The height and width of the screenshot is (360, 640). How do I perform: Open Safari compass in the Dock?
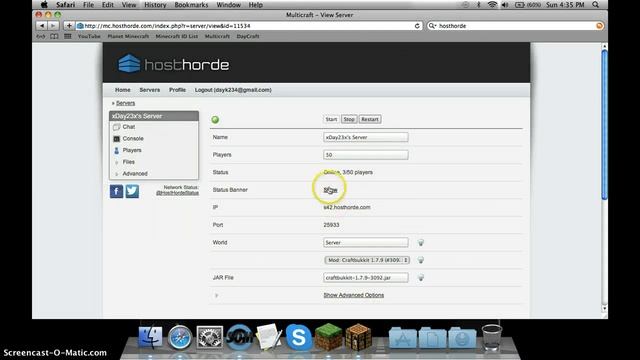click(180, 338)
